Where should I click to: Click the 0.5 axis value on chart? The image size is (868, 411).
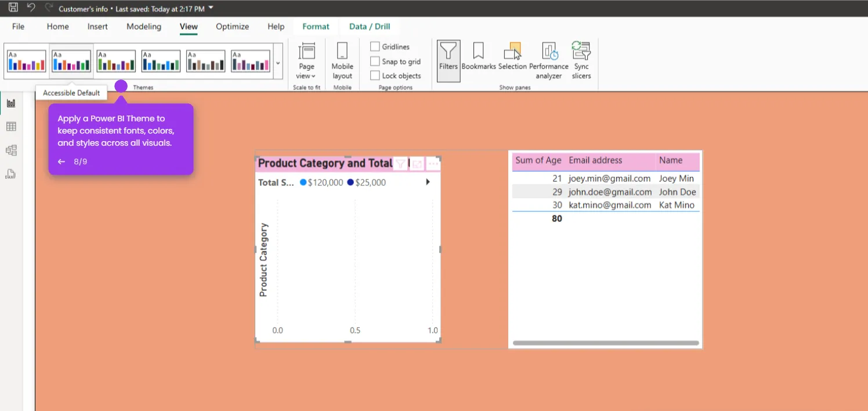point(355,330)
